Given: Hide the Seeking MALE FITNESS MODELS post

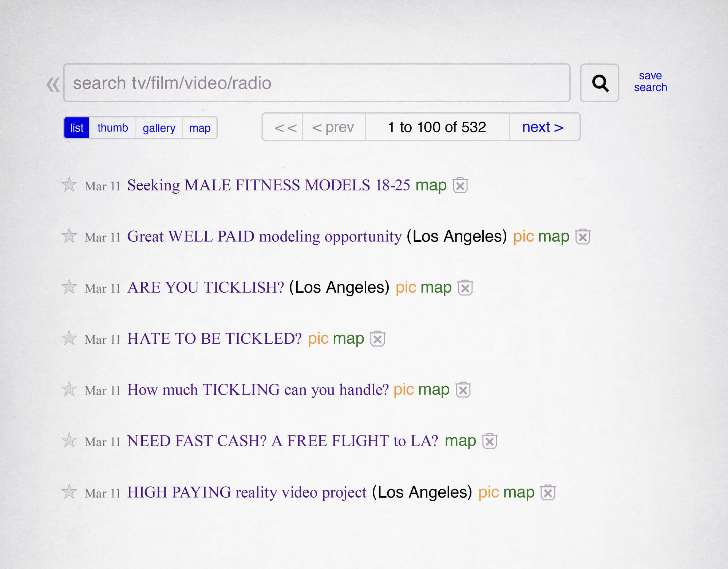Looking at the screenshot, I should pos(460,186).
